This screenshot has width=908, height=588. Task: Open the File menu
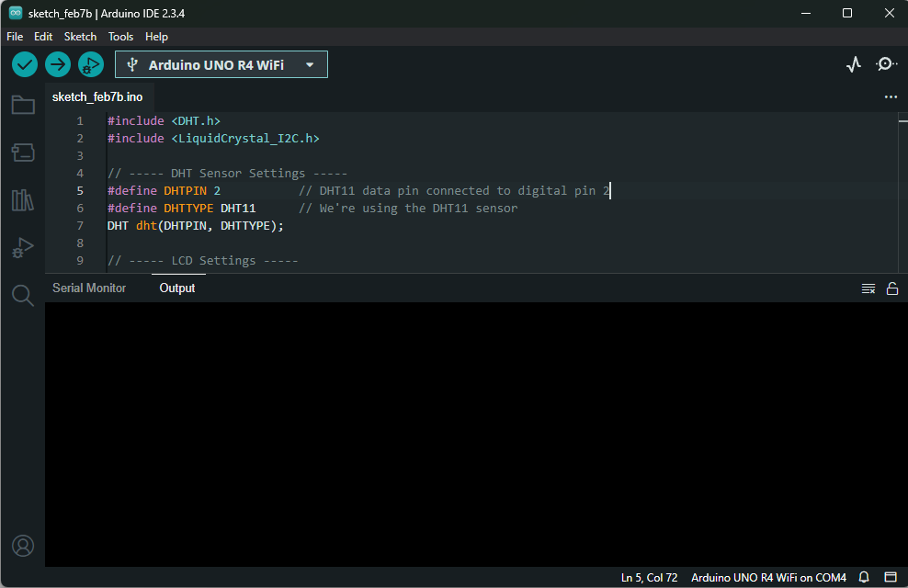[x=15, y=37]
